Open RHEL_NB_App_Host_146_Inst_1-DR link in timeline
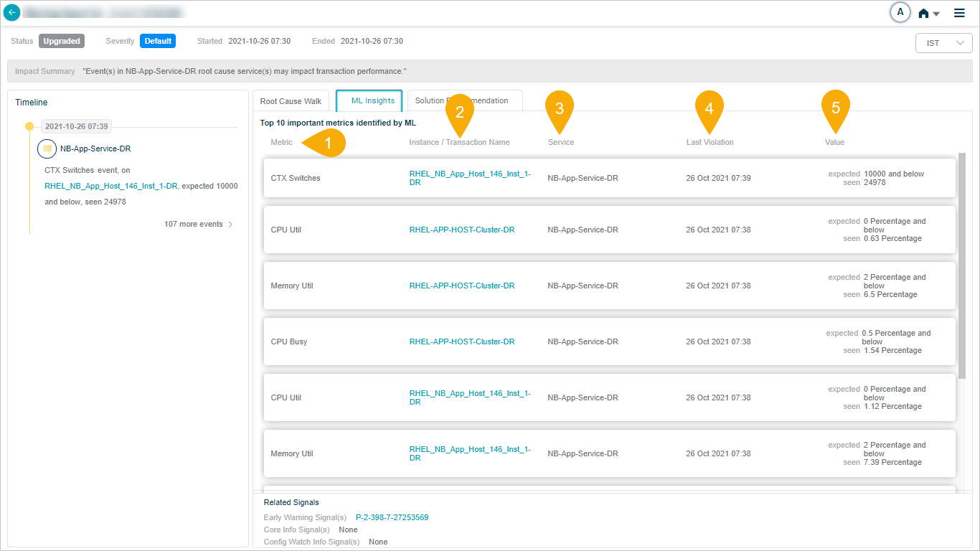The image size is (980, 551). (110, 186)
